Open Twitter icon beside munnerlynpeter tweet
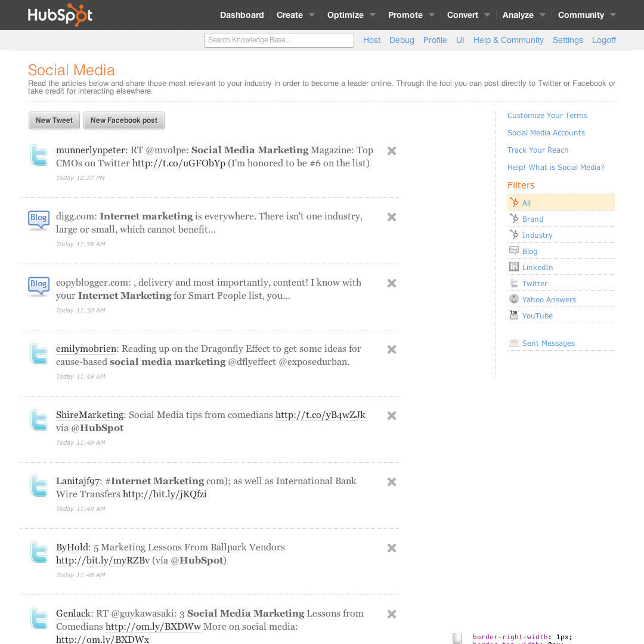 (39, 155)
